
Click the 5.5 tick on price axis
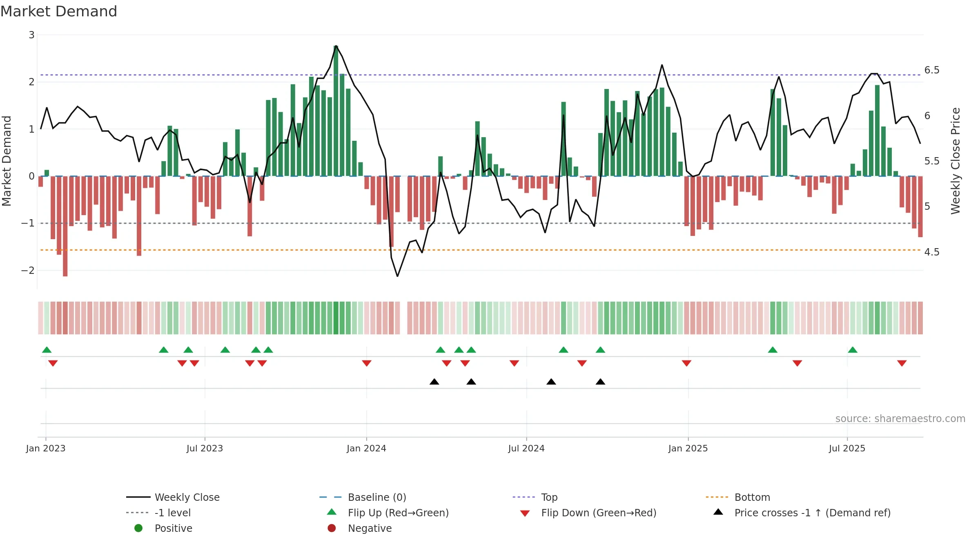932,161
